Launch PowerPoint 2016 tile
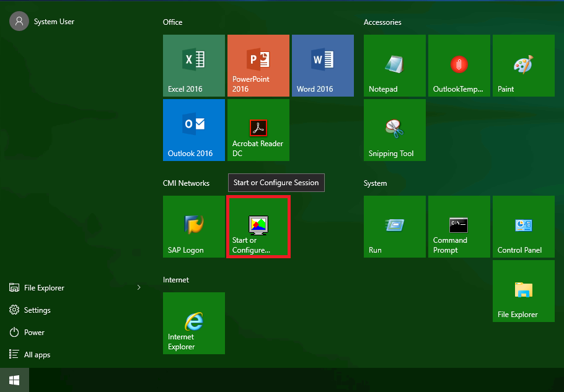The width and height of the screenshot is (564, 392). (x=258, y=66)
